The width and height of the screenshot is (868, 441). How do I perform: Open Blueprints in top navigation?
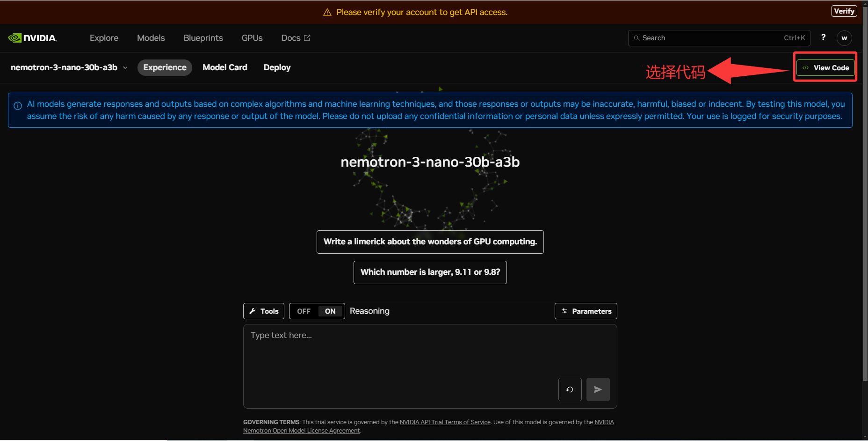tap(203, 38)
